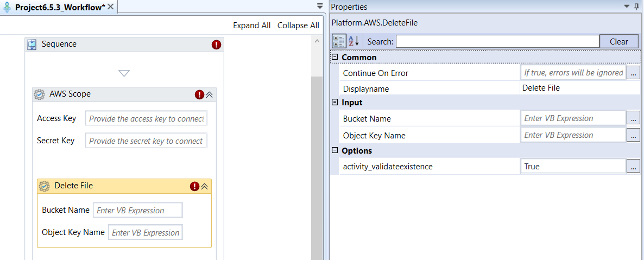Collapse the Input property group
644x260 pixels.
click(334, 102)
